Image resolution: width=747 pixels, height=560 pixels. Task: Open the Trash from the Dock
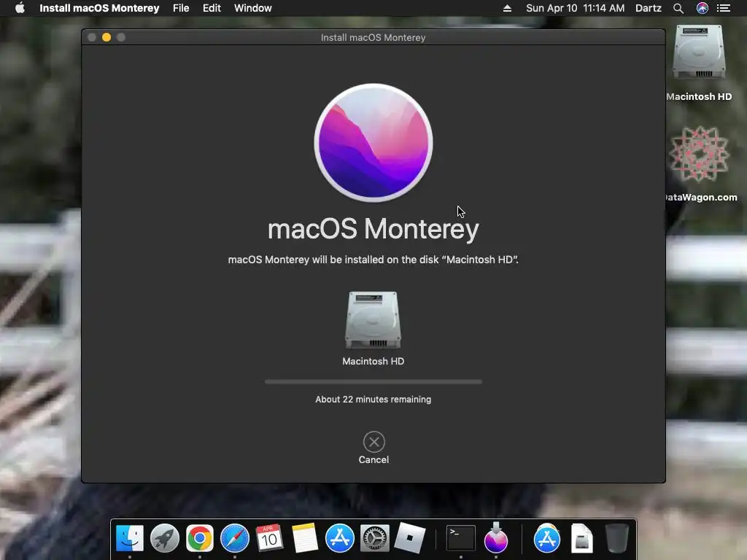(x=617, y=538)
